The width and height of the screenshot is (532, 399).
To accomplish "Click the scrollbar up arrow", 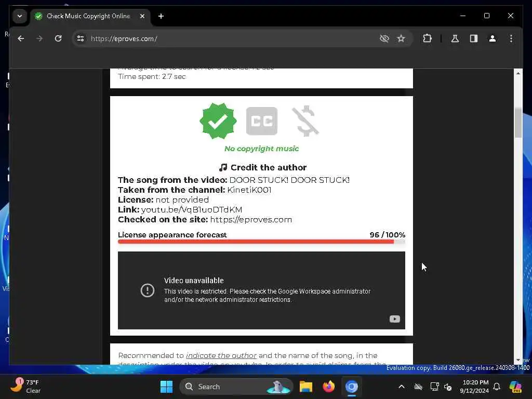I will pyautogui.click(x=518, y=73).
